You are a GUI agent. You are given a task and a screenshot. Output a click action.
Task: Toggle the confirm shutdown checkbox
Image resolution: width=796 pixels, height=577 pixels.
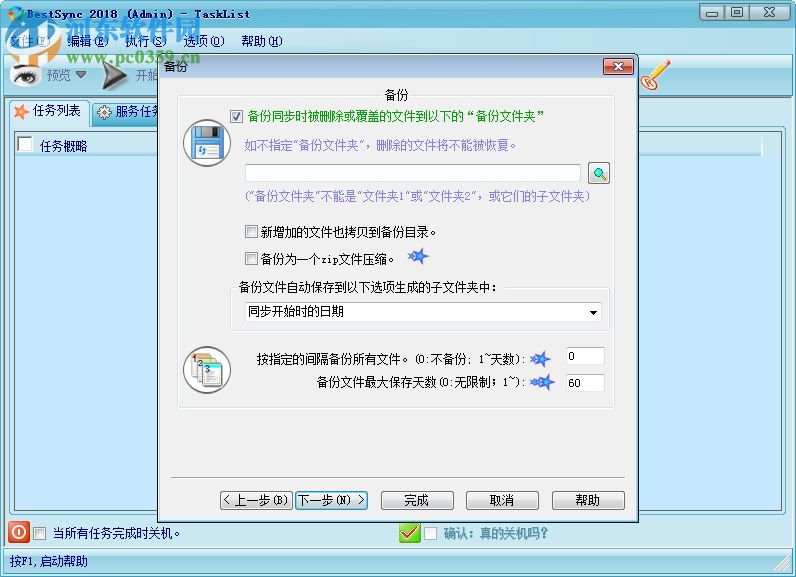click(x=430, y=533)
